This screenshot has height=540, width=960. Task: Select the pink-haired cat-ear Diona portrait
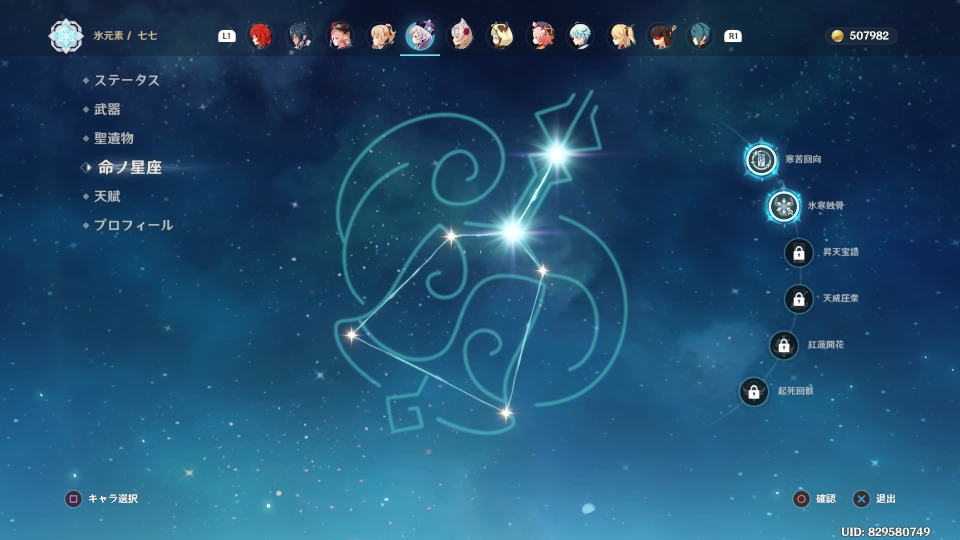click(541, 36)
